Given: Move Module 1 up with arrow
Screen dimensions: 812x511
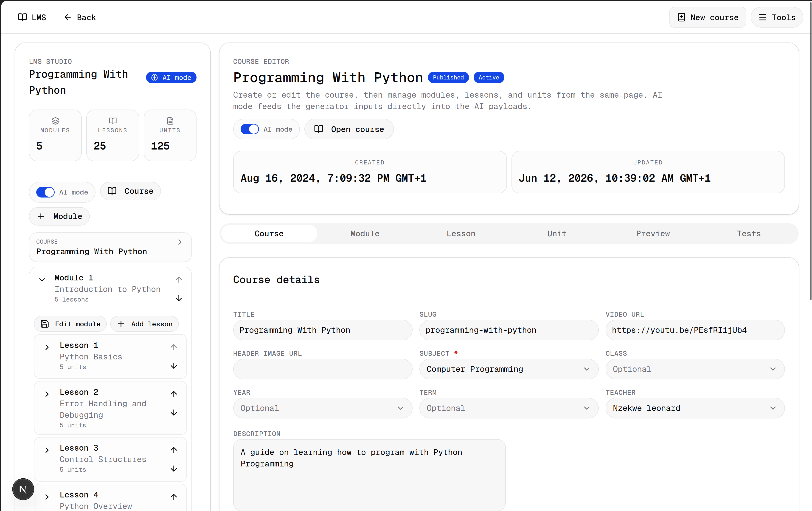Looking at the screenshot, I should pyautogui.click(x=179, y=279).
